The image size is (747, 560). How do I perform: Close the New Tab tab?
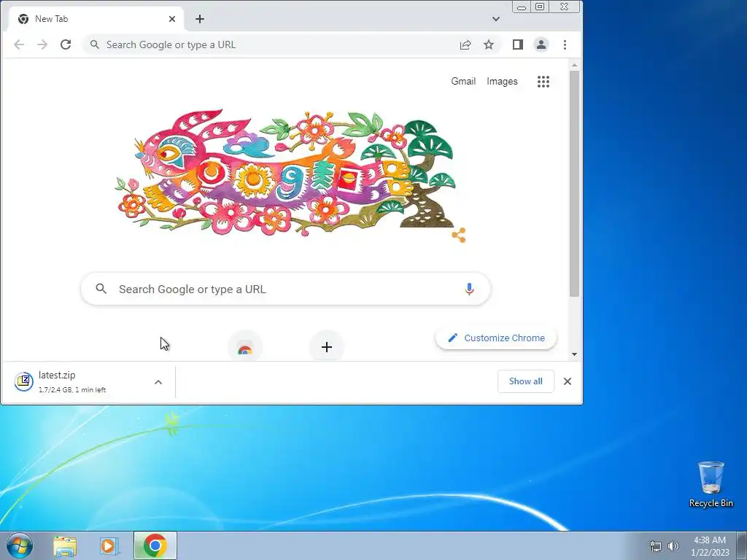(x=172, y=19)
